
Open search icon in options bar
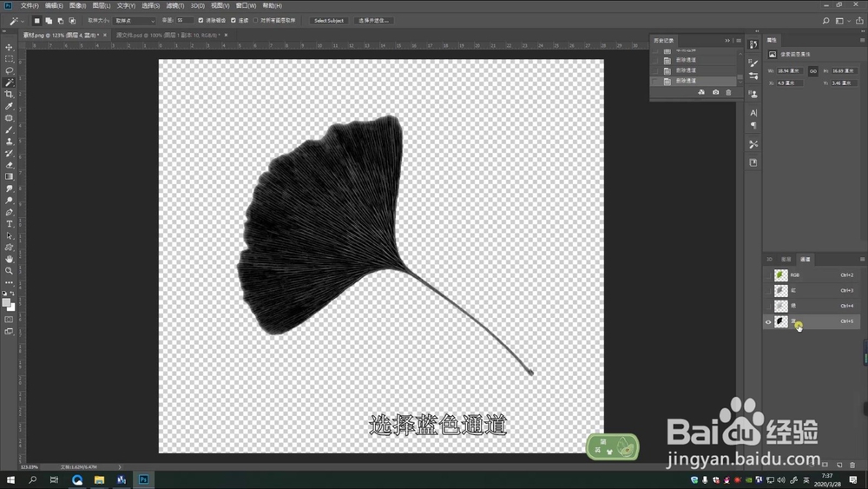825,21
